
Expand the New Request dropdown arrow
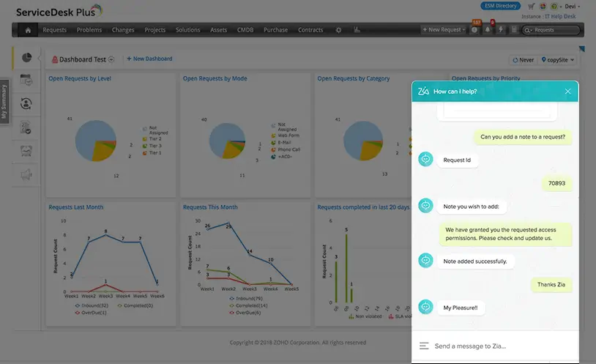click(x=463, y=30)
